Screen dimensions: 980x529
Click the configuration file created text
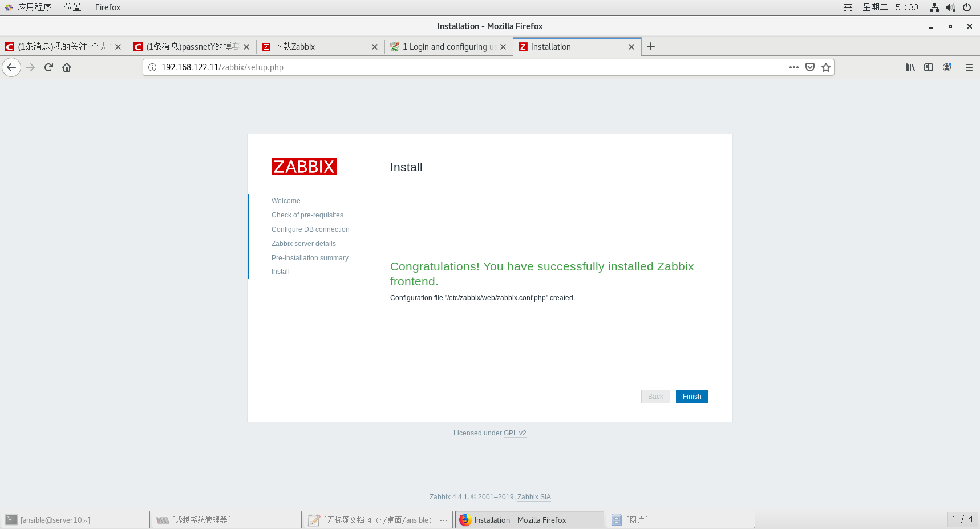tap(483, 298)
